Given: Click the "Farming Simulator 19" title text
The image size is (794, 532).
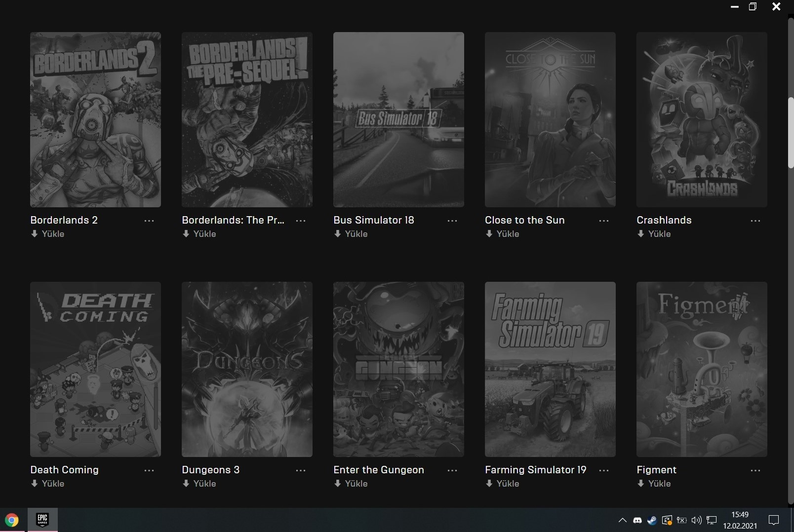Looking at the screenshot, I should [x=536, y=470].
